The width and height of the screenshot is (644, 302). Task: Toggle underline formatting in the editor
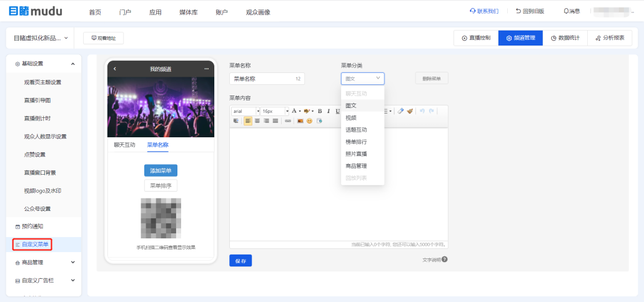(337, 111)
